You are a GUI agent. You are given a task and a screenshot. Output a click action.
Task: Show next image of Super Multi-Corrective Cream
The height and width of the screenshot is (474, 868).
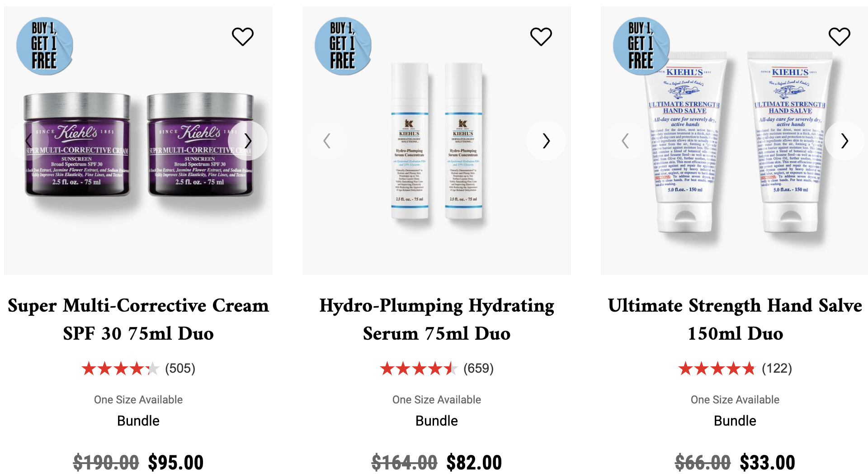(248, 141)
